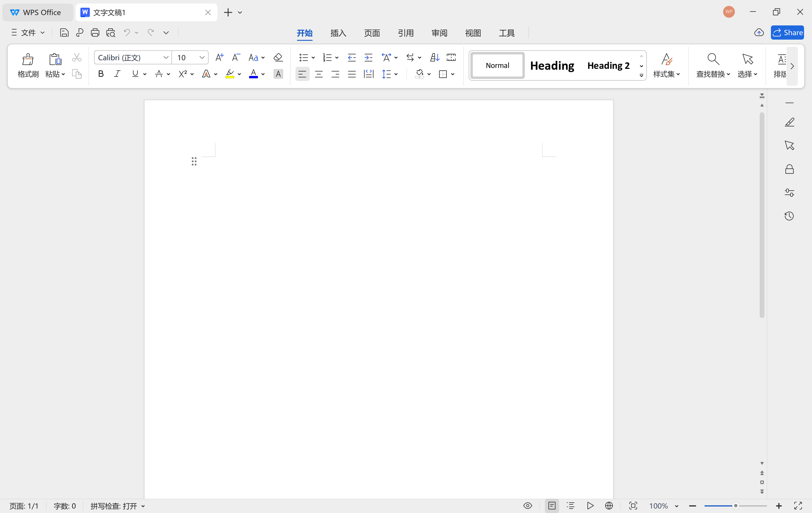Click the clear formatting eraser icon
The width and height of the screenshot is (812, 513).
tap(278, 57)
